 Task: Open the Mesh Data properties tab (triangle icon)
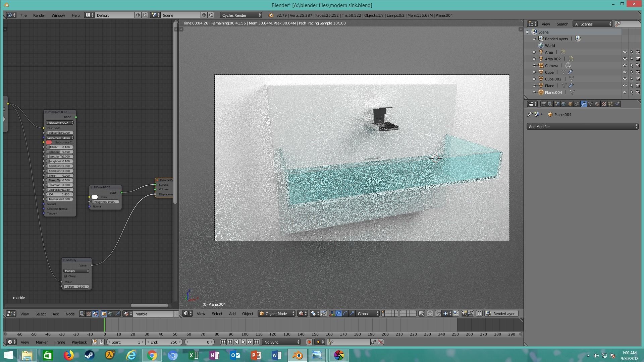590,104
